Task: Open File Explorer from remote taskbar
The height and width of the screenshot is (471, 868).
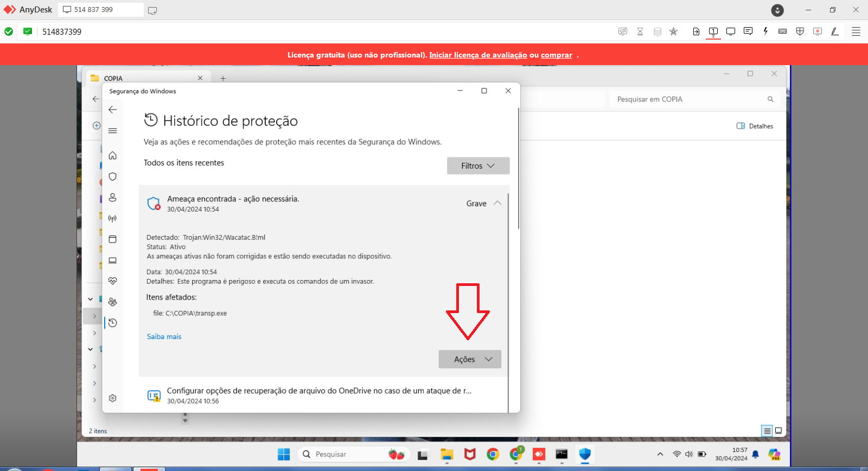Action: tap(447, 454)
